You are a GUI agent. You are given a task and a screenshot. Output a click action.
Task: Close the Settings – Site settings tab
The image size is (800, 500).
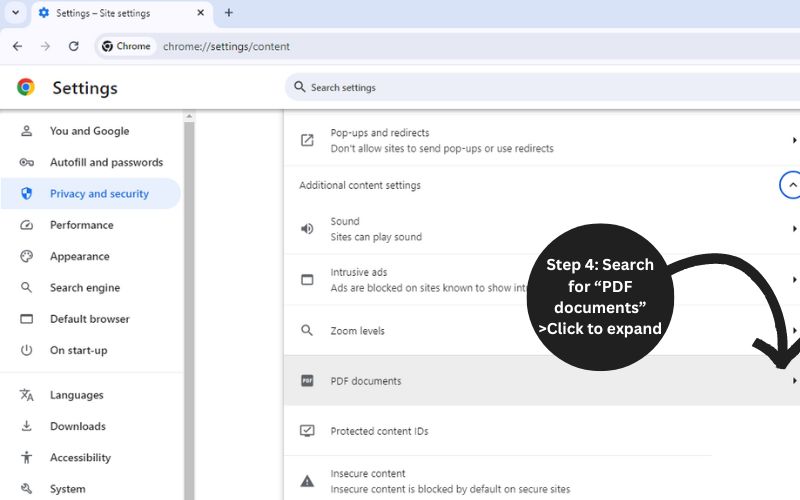201,13
